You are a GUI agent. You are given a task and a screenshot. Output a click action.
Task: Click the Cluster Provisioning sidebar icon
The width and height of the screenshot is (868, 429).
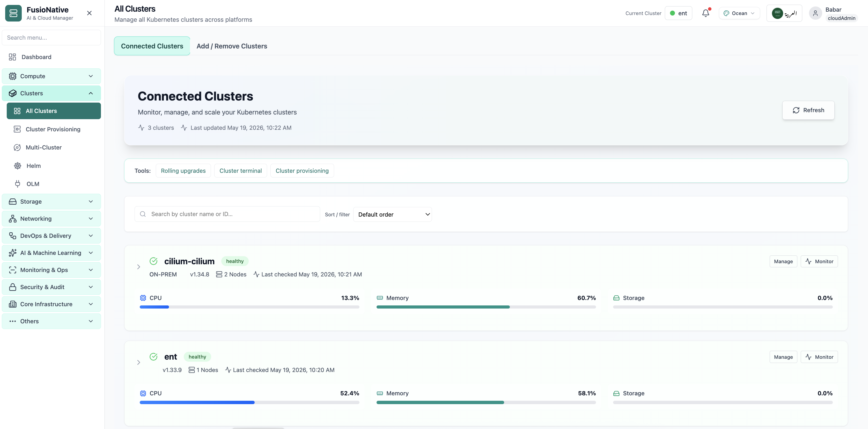(17, 129)
